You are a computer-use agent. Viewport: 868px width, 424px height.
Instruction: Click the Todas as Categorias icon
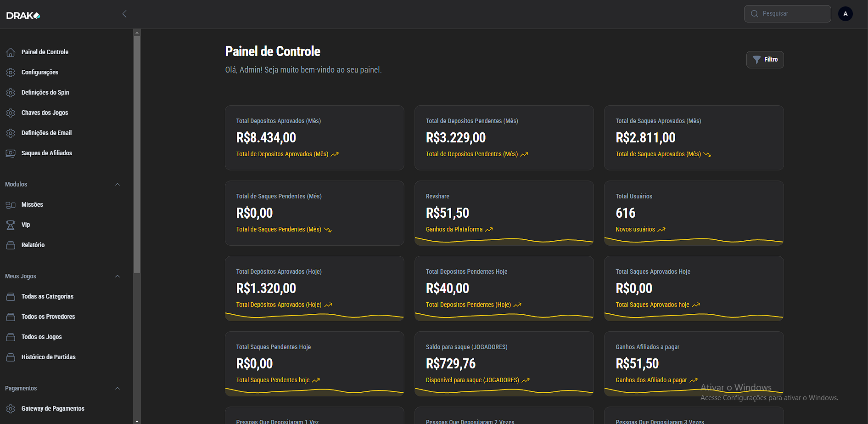[x=11, y=297]
